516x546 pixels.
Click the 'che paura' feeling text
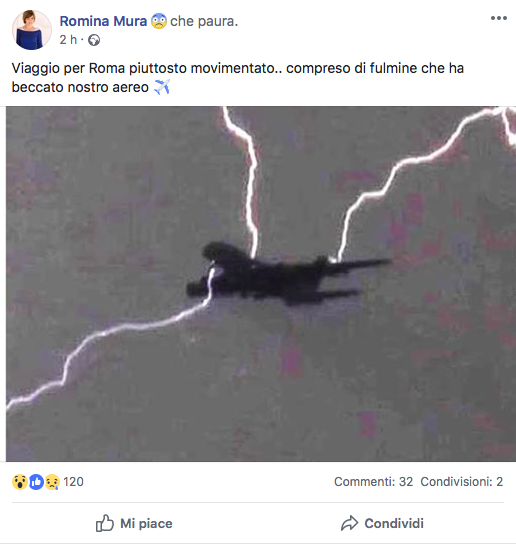(x=204, y=21)
